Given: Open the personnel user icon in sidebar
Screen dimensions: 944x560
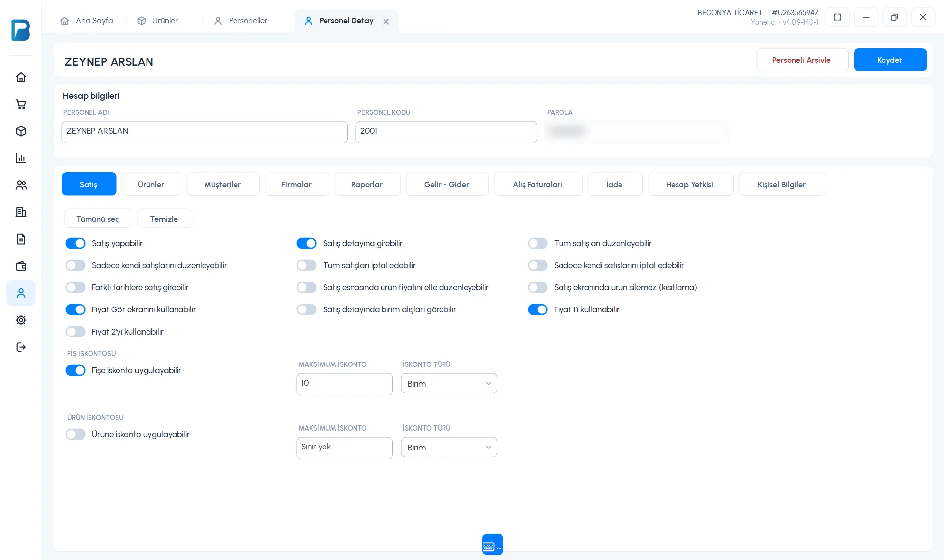Looking at the screenshot, I should point(21,293).
